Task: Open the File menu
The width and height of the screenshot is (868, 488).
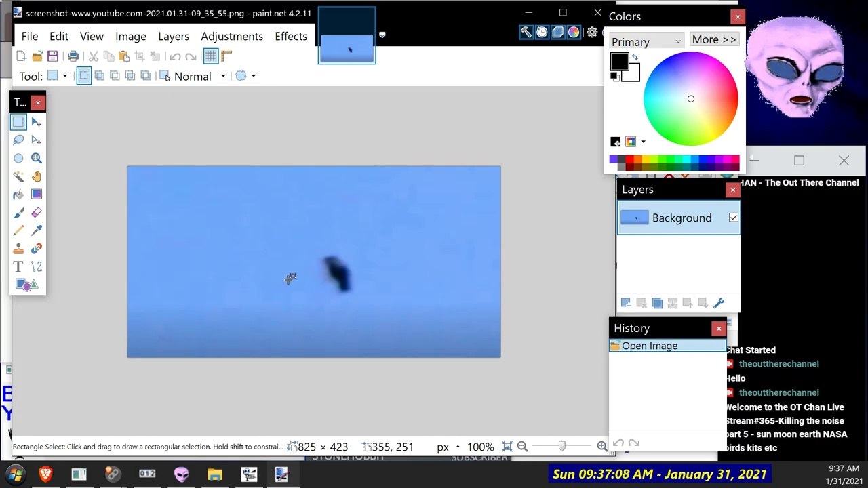Action: (x=30, y=36)
